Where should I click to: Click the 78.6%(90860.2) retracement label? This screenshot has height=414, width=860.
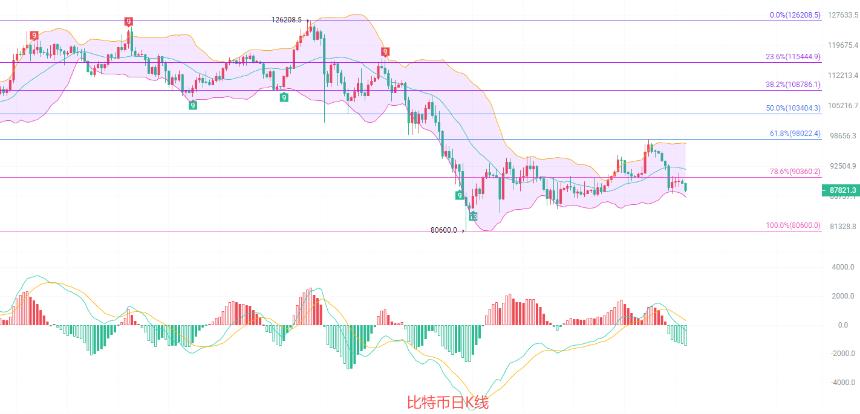coord(795,172)
